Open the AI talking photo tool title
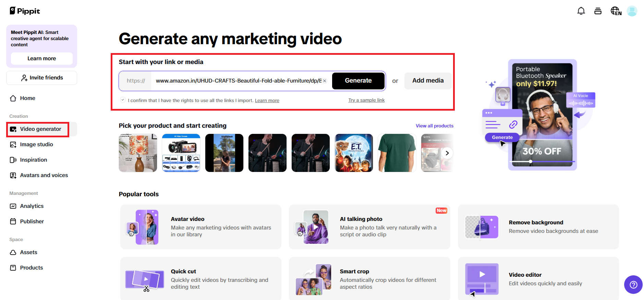644x300 pixels. tap(361, 219)
